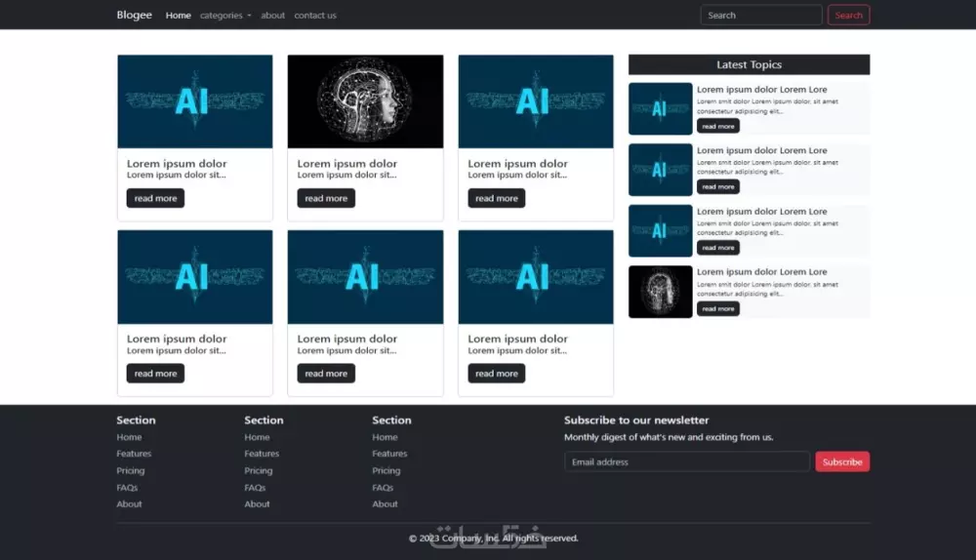Open About in the third footer Section column
This screenshot has width=976, height=560.
pyautogui.click(x=385, y=504)
